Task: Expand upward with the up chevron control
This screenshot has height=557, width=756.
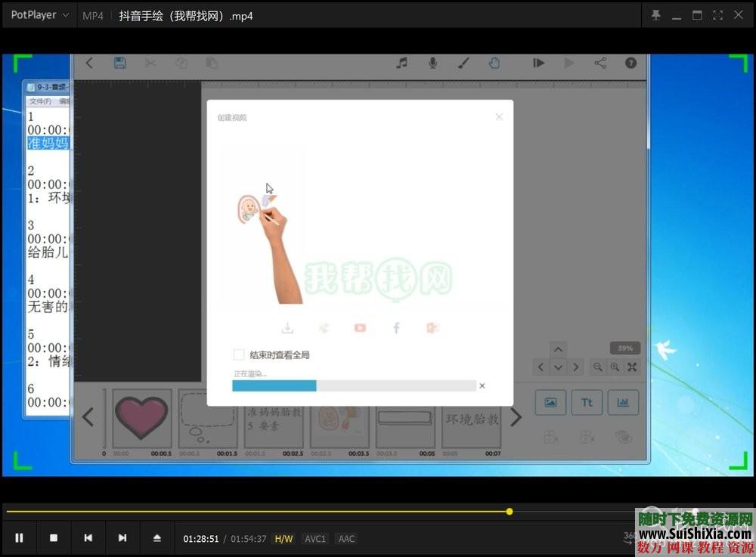Action: pos(559,349)
